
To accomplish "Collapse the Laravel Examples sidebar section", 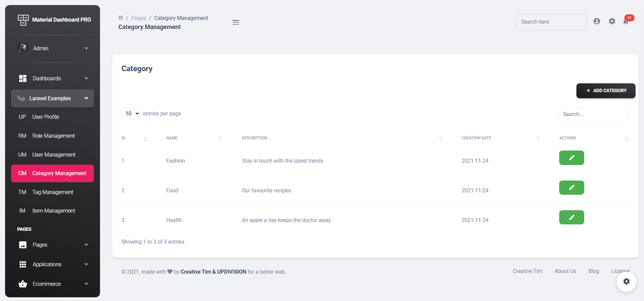I will (53, 98).
